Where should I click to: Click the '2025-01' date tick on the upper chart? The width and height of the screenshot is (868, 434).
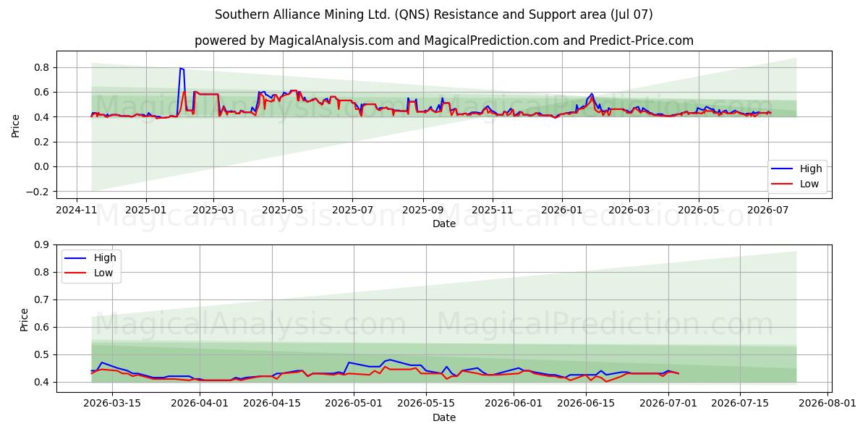coord(145,210)
